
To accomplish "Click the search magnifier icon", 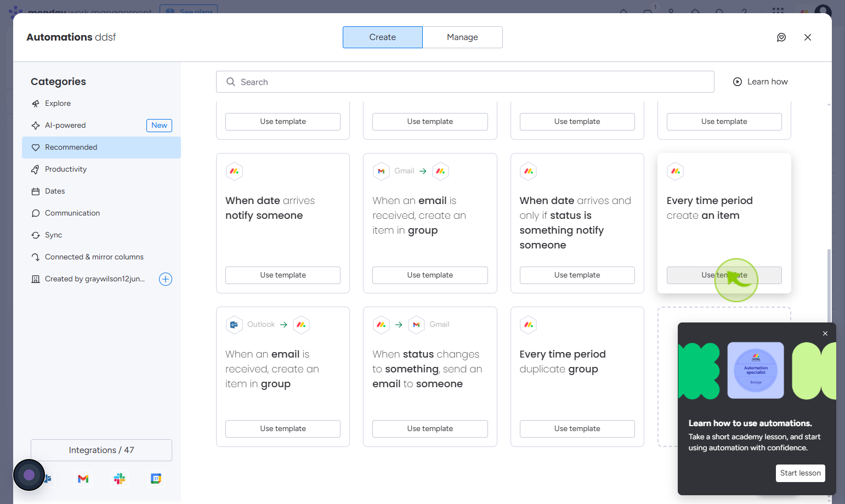I will coord(231,82).
